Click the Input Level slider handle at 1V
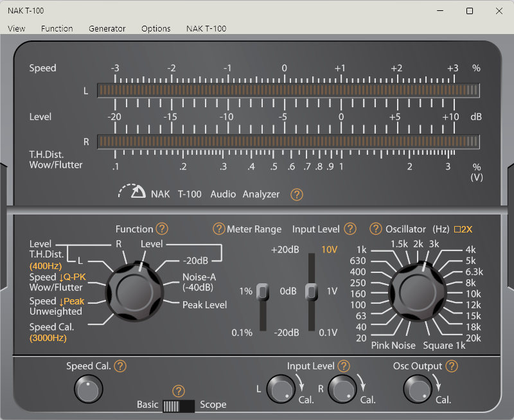 (x=311, y=292)
